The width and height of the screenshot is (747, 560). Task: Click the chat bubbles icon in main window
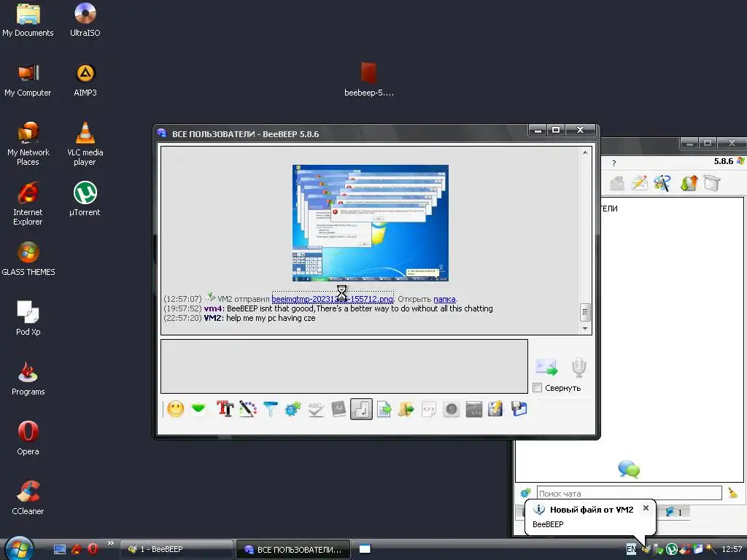(x=629, y=469)
